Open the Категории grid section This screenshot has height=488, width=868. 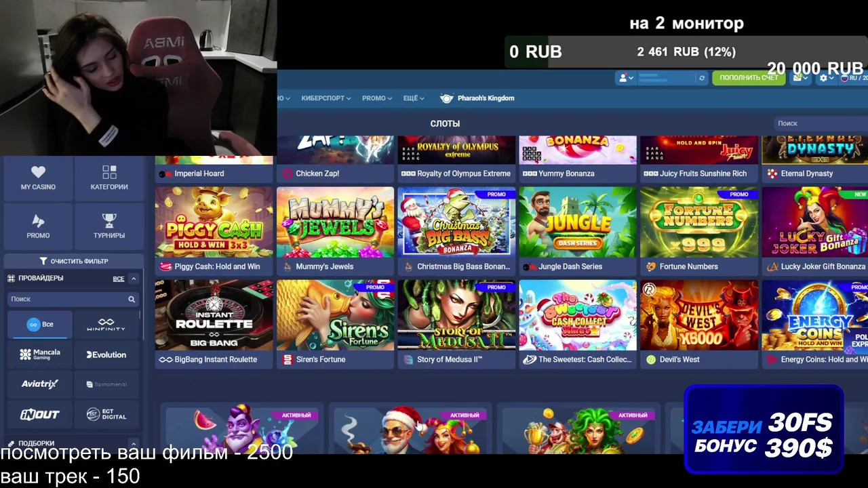coord(109,178)
